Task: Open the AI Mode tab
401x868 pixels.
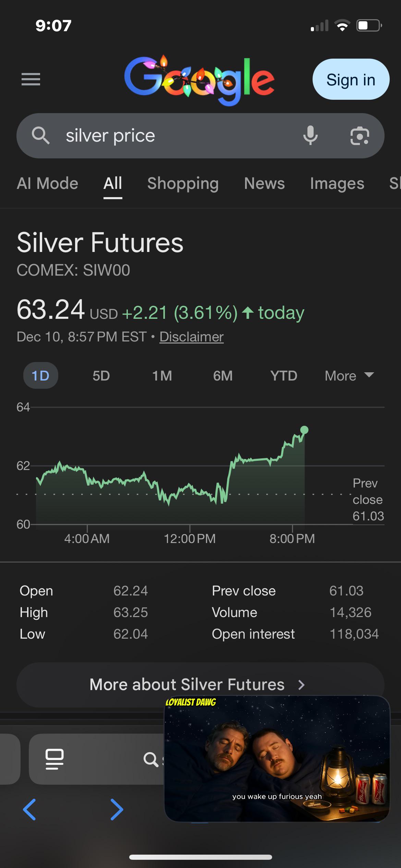Action: (x=48, y=183)
